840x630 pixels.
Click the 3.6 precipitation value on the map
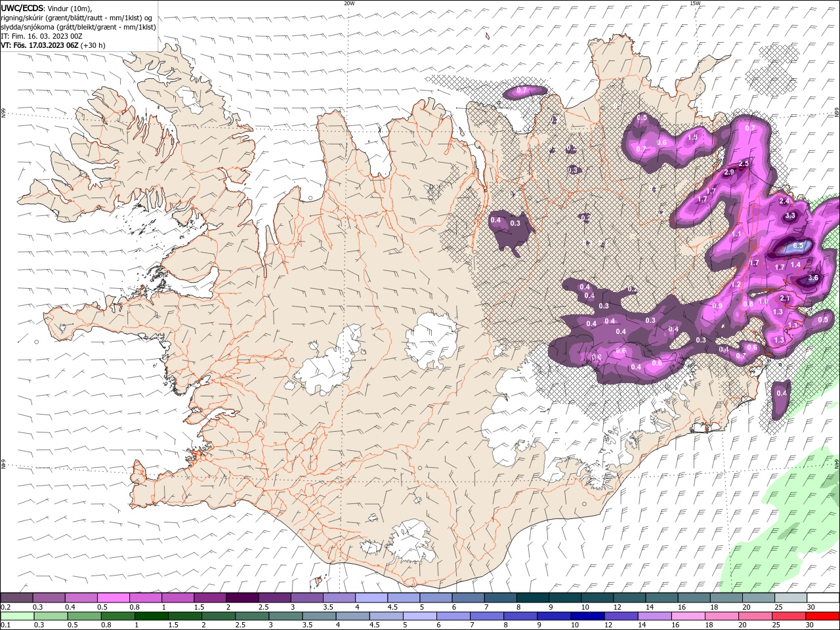coord(813,278)
